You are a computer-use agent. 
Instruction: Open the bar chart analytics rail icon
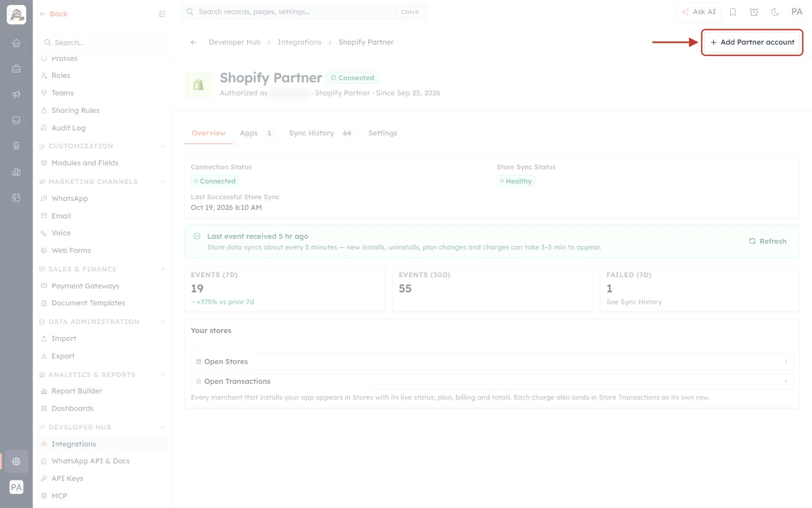[16, 172]
